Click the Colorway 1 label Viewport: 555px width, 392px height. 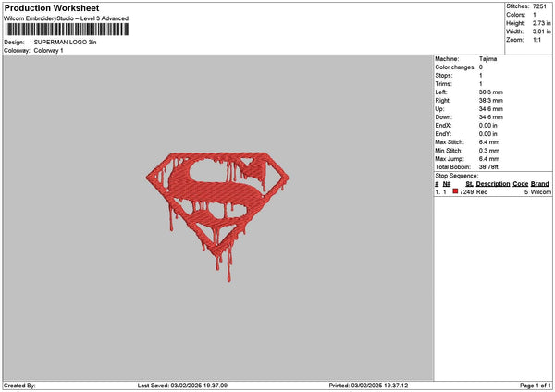coord(48,51)
